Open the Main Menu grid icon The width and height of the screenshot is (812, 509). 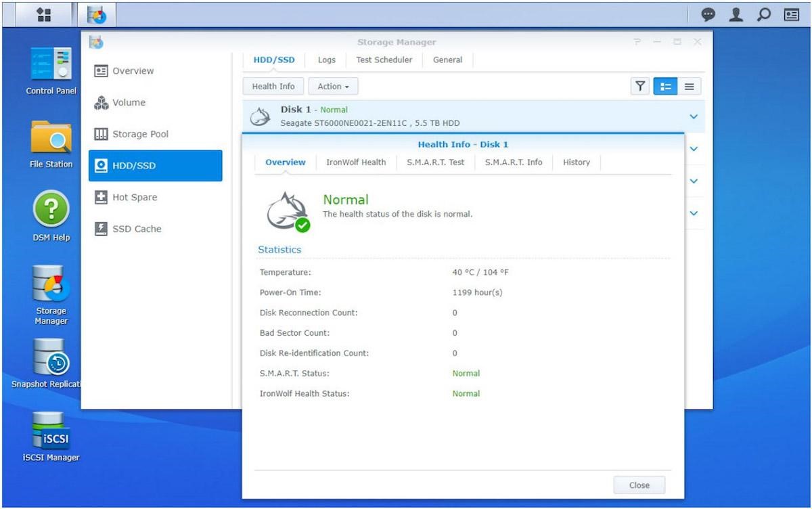click(43, 14)
